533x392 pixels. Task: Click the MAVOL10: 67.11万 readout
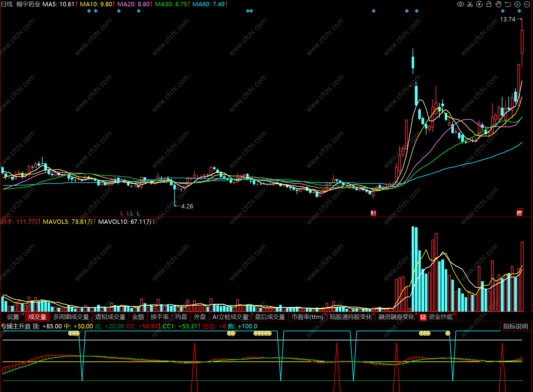tap(127, 222)
